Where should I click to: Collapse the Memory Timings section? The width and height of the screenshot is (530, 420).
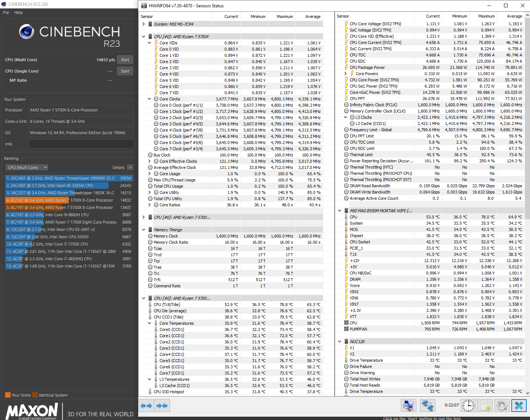144,230
